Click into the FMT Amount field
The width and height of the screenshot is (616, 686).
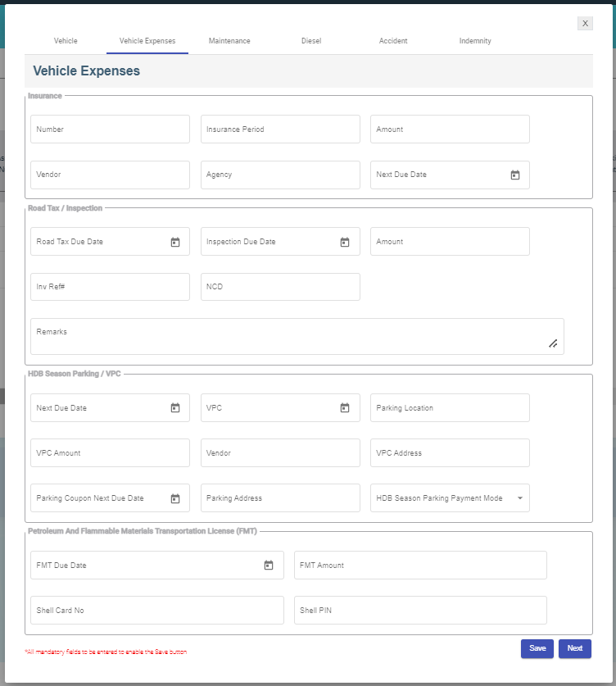(x=420, y=566)
